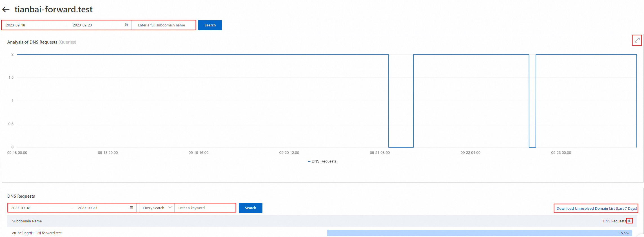Focus the full subdomain name field

165,25
